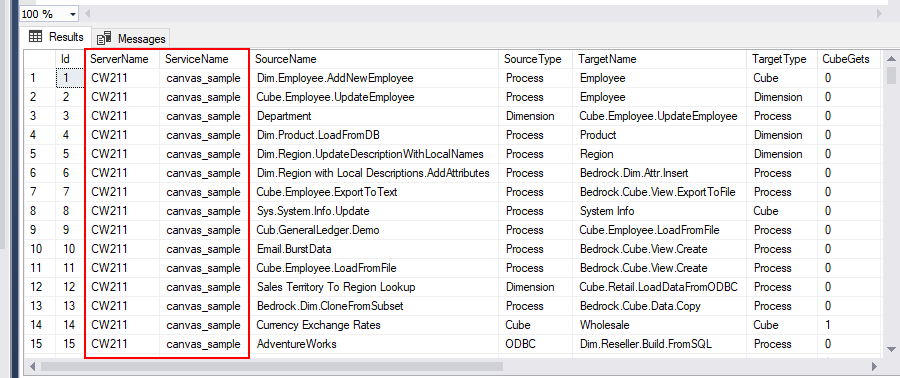Select row header 1 in results grid
This screenshot has width=900, height=378.
[x=40, y=78]
